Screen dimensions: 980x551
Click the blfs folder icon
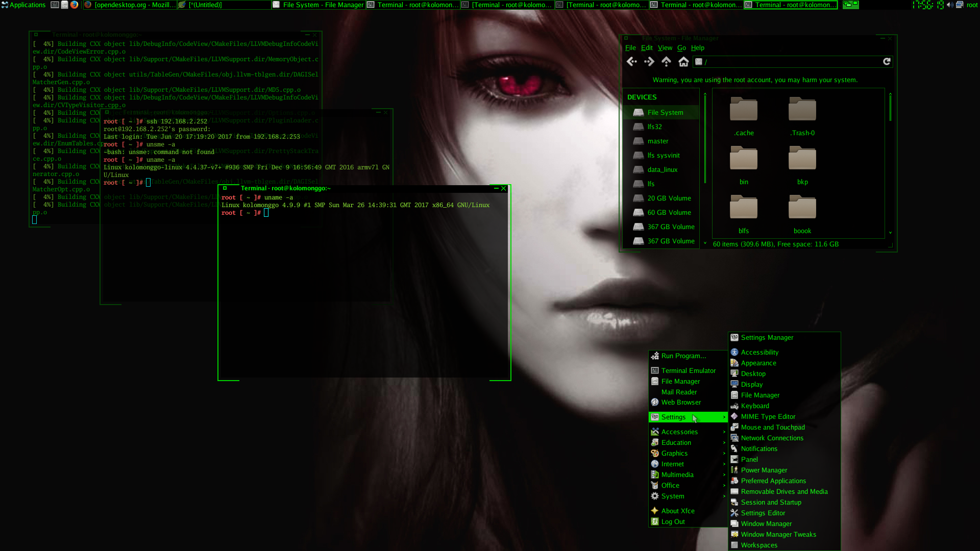pyautogui.click(x=744, y=208)
